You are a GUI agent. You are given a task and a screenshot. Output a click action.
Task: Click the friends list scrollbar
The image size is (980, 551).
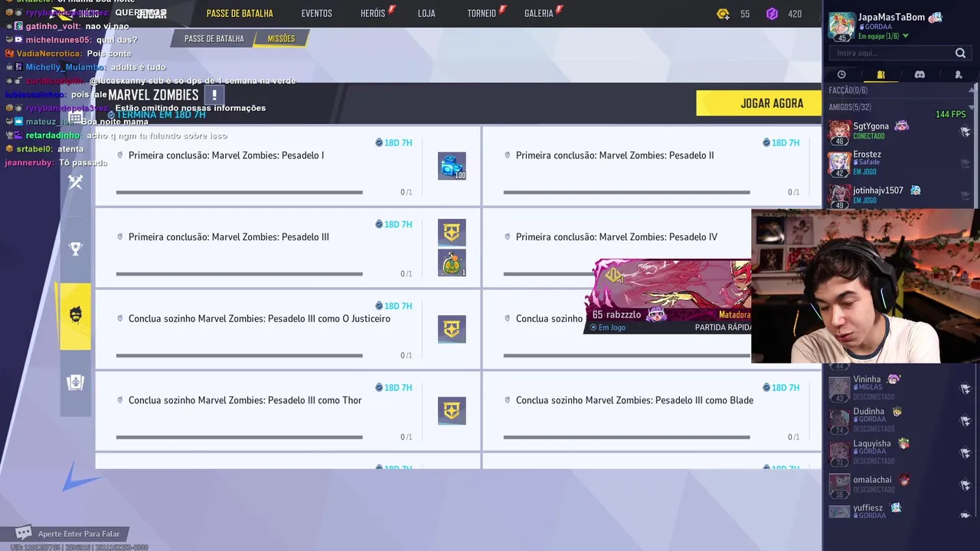click(976, 145)
